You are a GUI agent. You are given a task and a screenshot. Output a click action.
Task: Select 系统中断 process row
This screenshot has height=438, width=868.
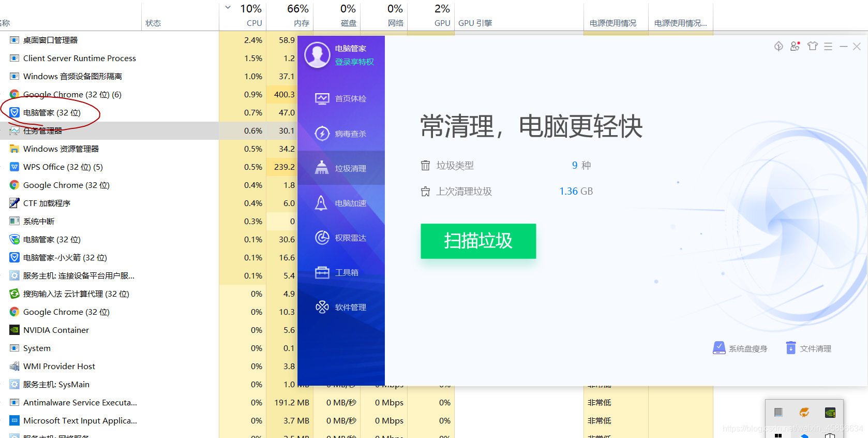pyautogui.click(x=109, y=221)
